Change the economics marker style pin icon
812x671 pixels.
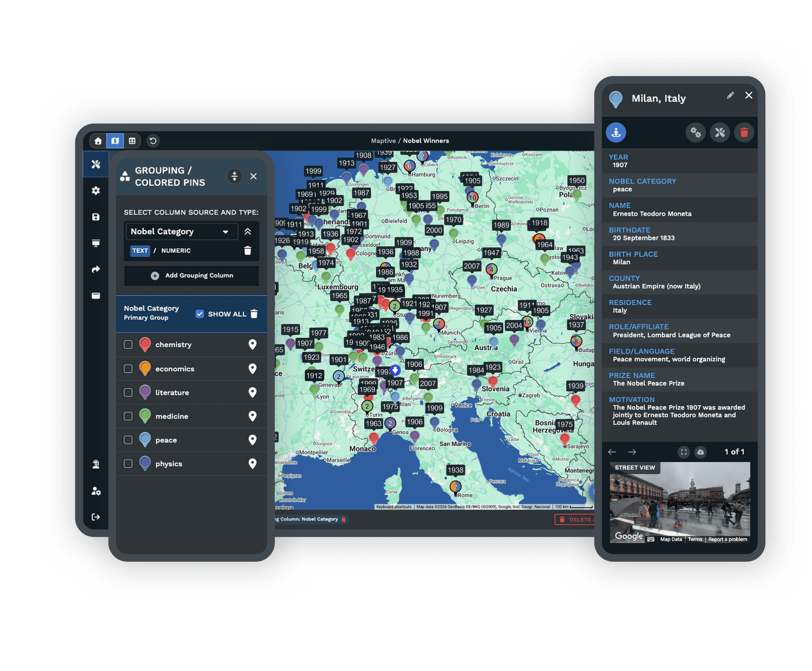click(x=252, y=369)
